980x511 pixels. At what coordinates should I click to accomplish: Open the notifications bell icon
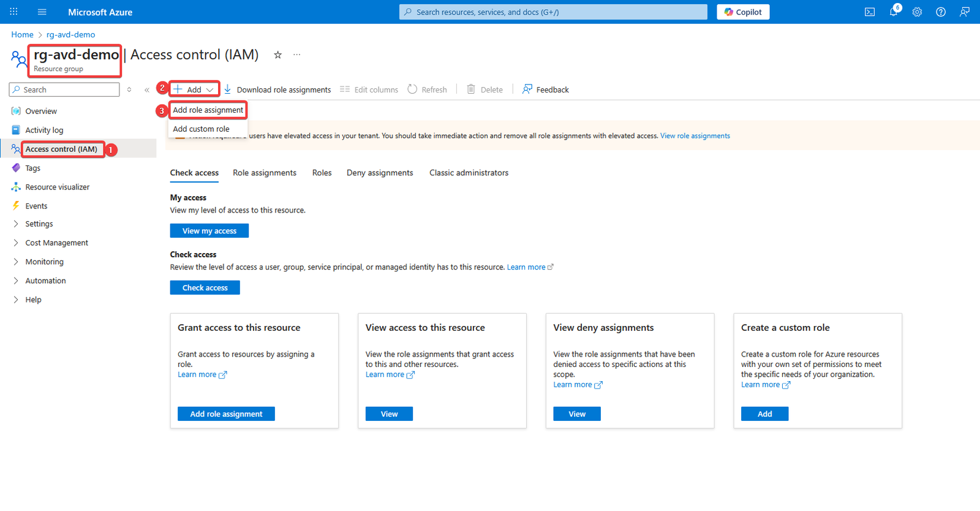pyautogui.click(x=894, y=12)
